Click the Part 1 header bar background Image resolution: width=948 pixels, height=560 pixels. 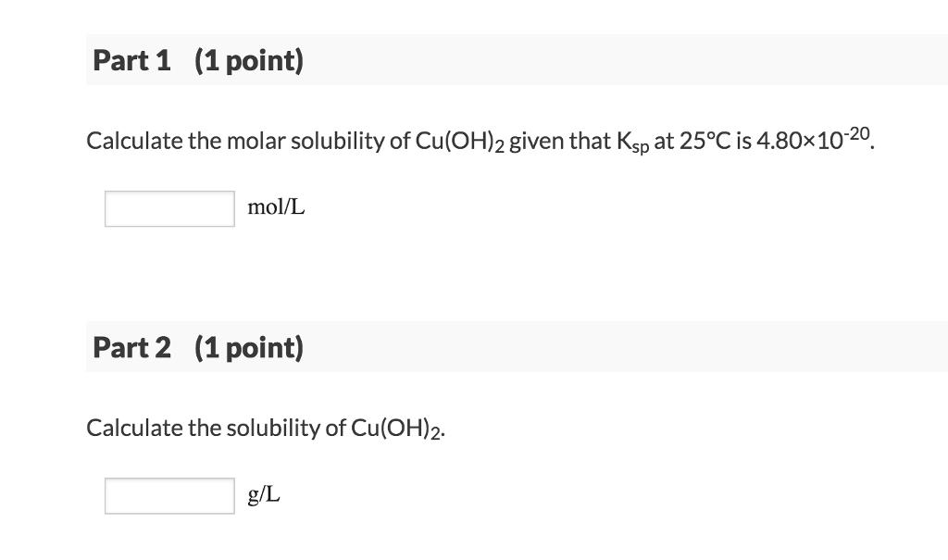[x=602, y=59]
